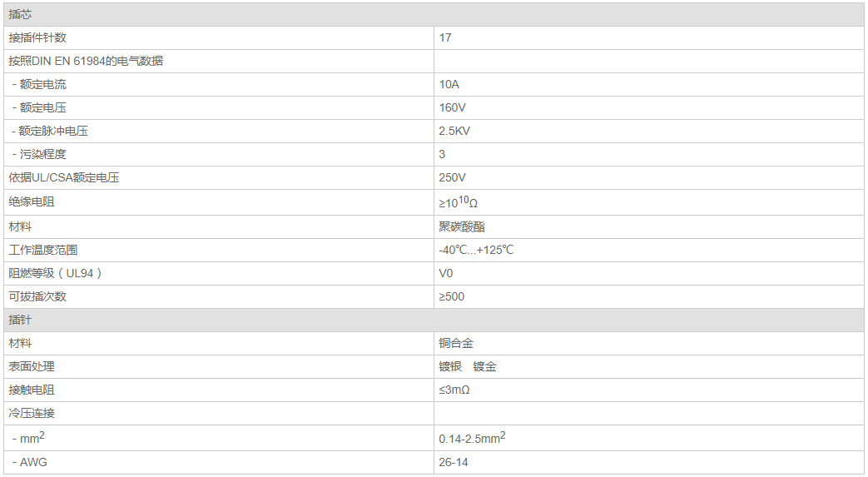Select the 160V rated voltage value
This screenshot has height=477, width=868.
point(452,107)
